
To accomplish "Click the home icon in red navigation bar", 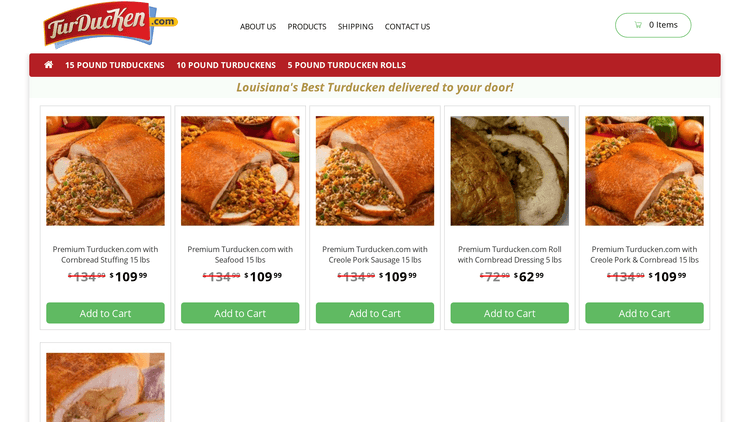I will point(48,65).
